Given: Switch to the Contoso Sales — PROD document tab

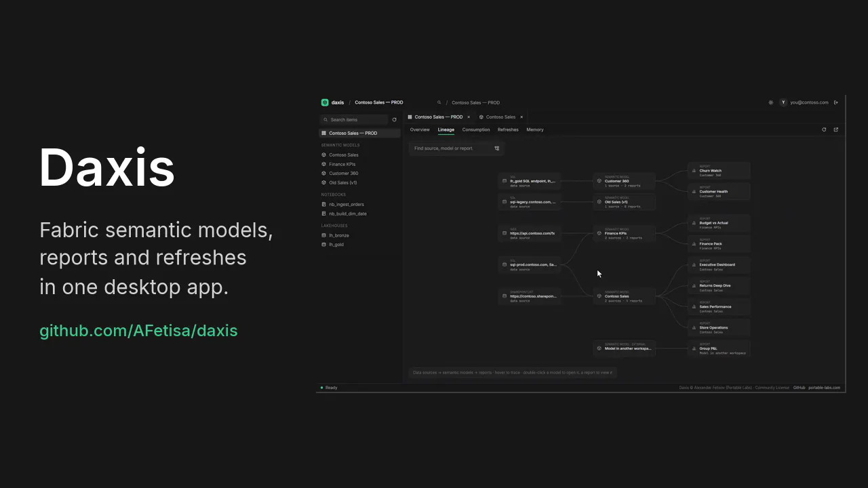Looking at the screenshot, I should click(x=439, y=117).
